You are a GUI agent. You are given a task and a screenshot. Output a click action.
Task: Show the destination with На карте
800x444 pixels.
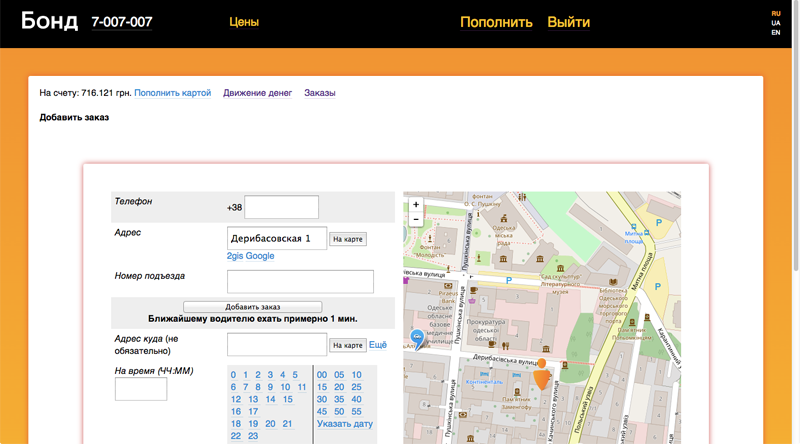tap(347, 345)
